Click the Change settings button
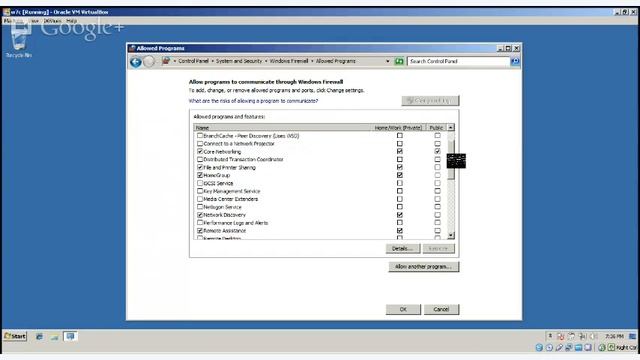Screen dimensions: 640x360 pyautogui.click(x=430, y=100)
